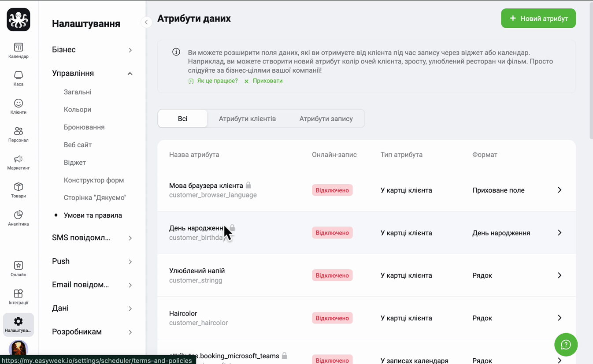593x364 pixels.
Task: Select the Віджет menu item
Action: tap(75, 162)
